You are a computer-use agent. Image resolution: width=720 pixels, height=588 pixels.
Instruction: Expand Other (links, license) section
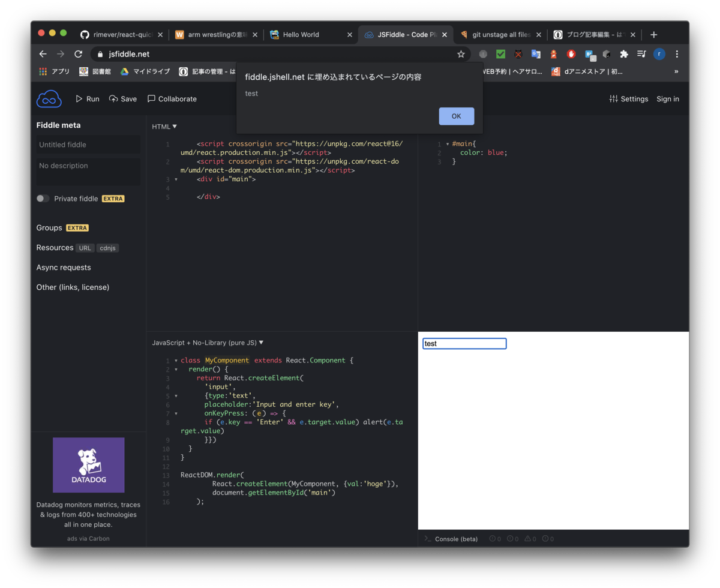73,287
